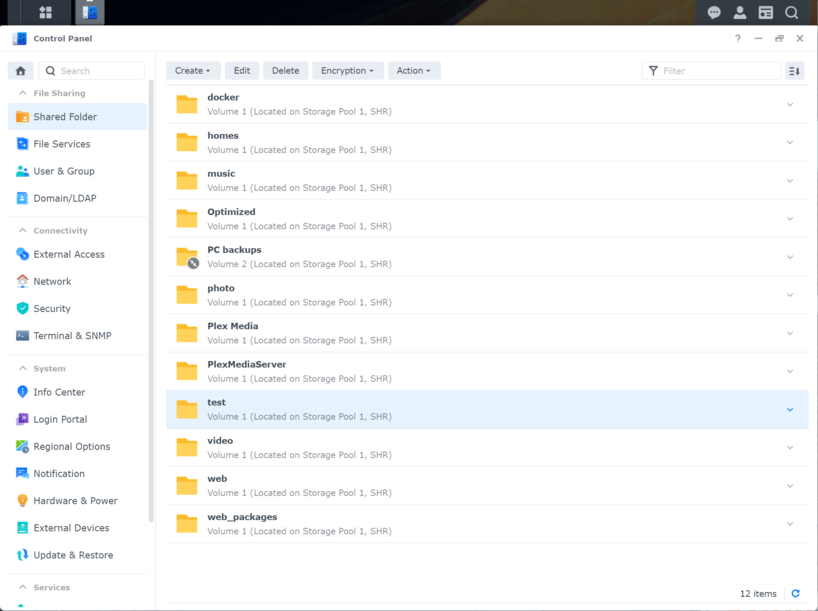
Task: Click the Edit button
Action: point(242,71)
